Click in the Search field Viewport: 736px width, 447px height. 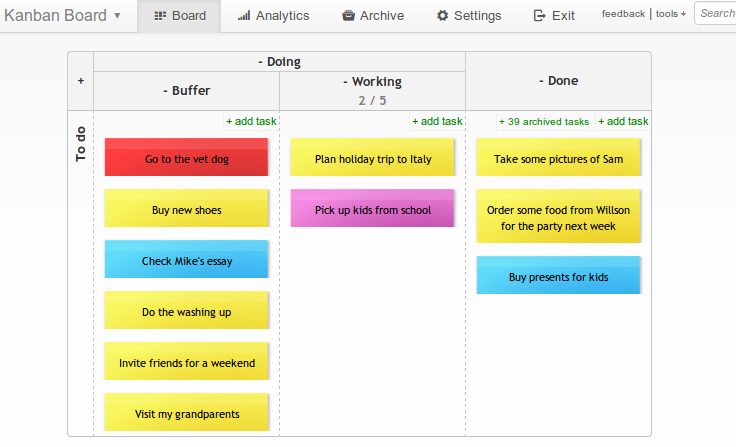pyautogui.click(x=716, y=14)
